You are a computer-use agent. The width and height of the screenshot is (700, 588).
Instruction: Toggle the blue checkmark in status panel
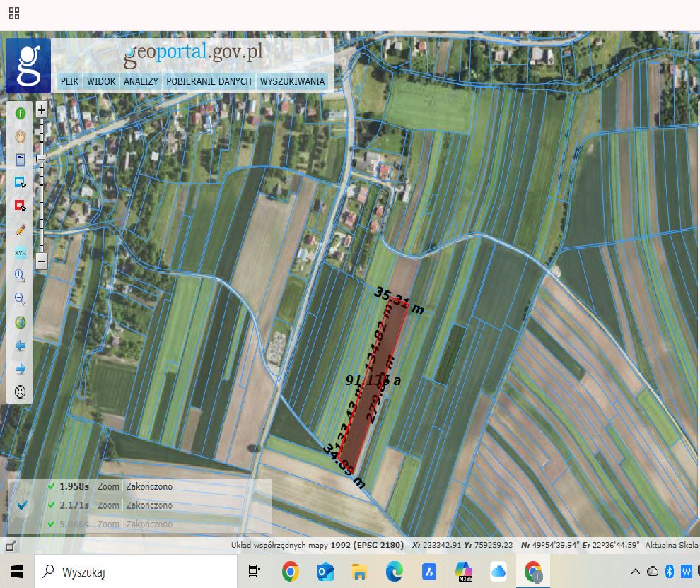23,505
